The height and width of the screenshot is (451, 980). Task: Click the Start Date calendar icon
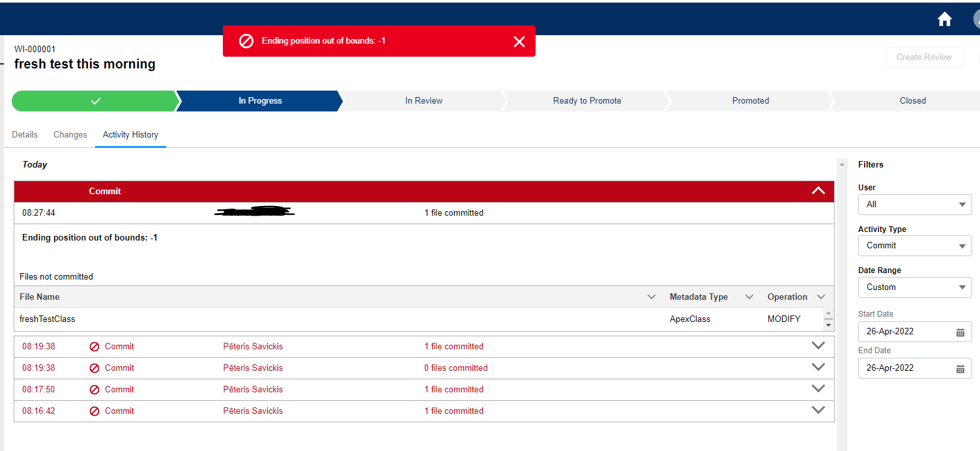tap(960, 332)
